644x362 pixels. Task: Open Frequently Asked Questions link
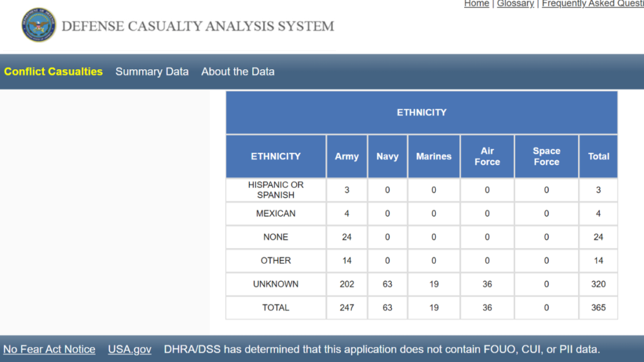pos(592,4)
